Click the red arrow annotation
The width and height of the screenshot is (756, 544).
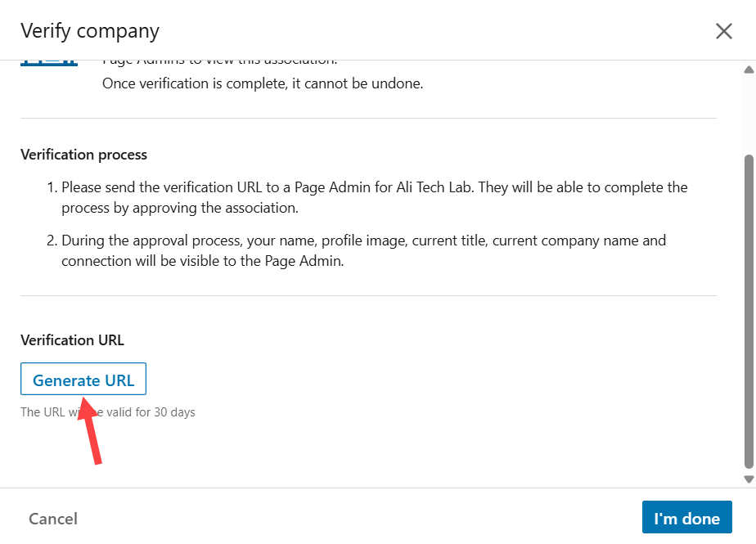[92, 431]
